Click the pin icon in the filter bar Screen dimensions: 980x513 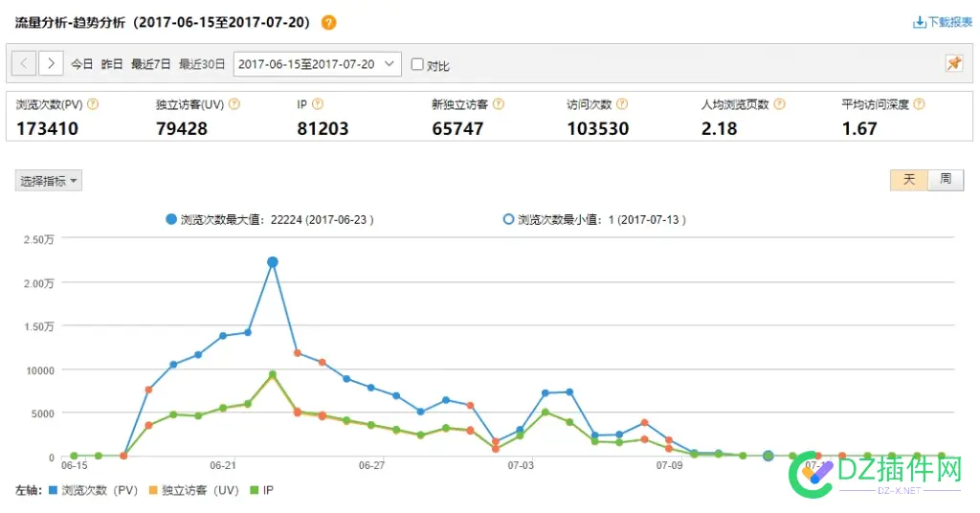(954, 63)
